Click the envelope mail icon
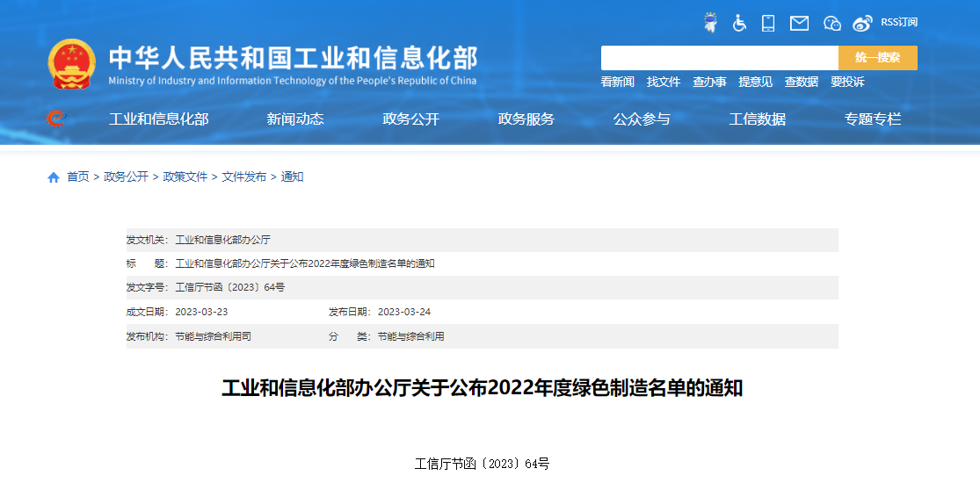 pos(799,23)
